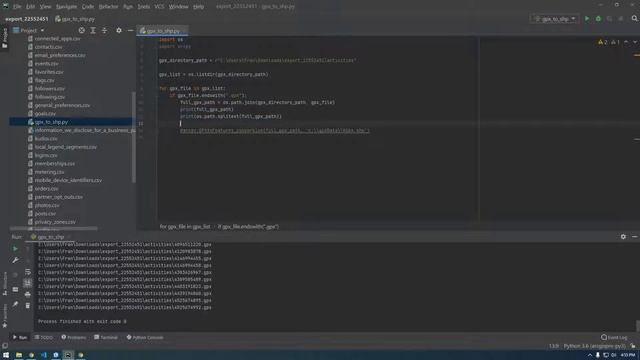Screen dimensions: 640x360
Task: Hide the Project panel with minus icon
Action: tap(130, 30)
